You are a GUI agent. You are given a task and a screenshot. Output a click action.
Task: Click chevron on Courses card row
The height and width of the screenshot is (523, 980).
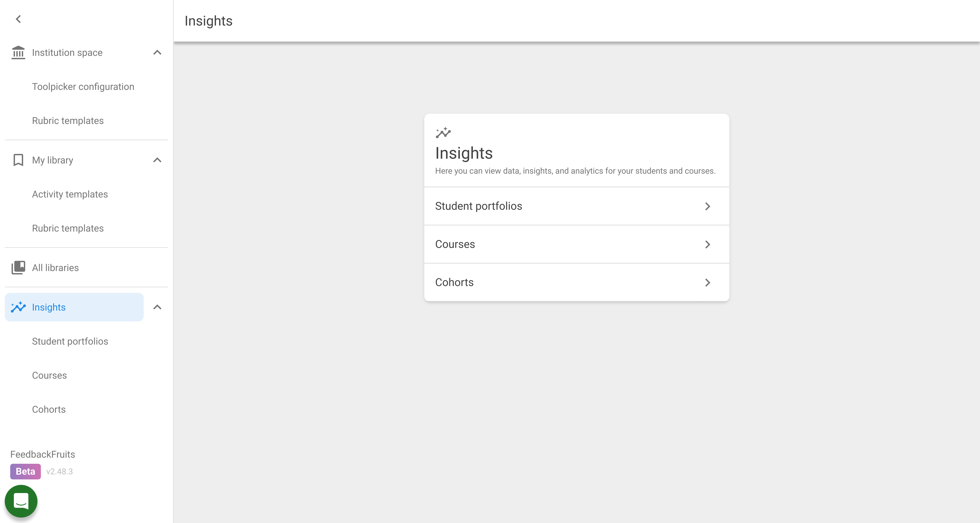click(x=707, y=244)
